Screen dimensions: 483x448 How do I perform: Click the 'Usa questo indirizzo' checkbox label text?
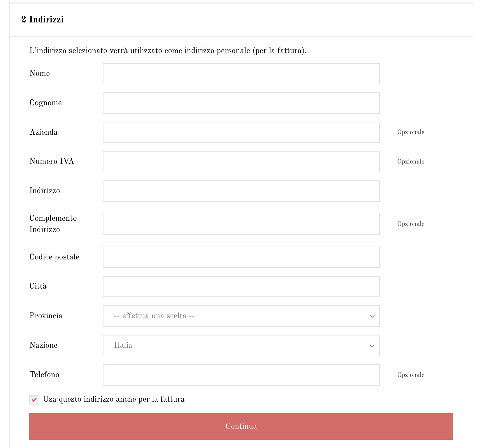coord(114,399)
